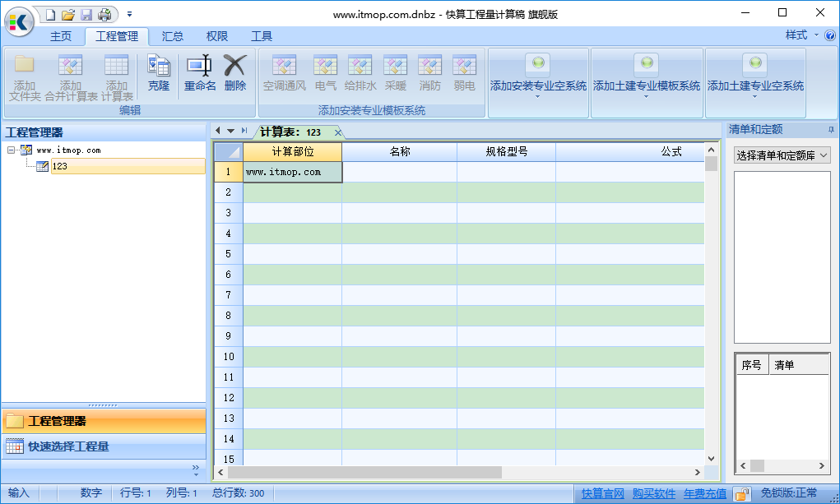840x504 pixels.
Task: Click the Rename (重命名) icon
Action: [199, 67]
